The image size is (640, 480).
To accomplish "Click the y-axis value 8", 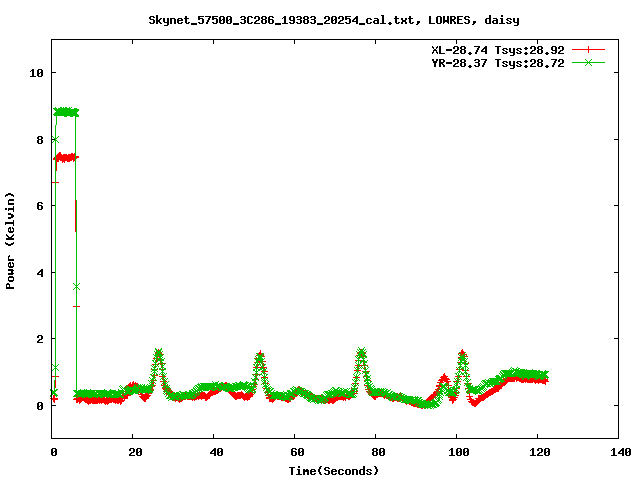I will tap(40, 140).
